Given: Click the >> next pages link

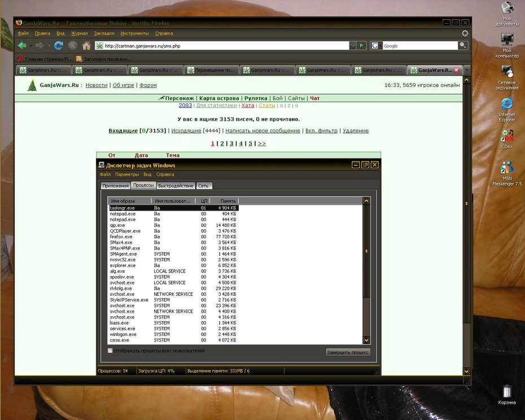Looking at the screenshot, I should point(262,143).
